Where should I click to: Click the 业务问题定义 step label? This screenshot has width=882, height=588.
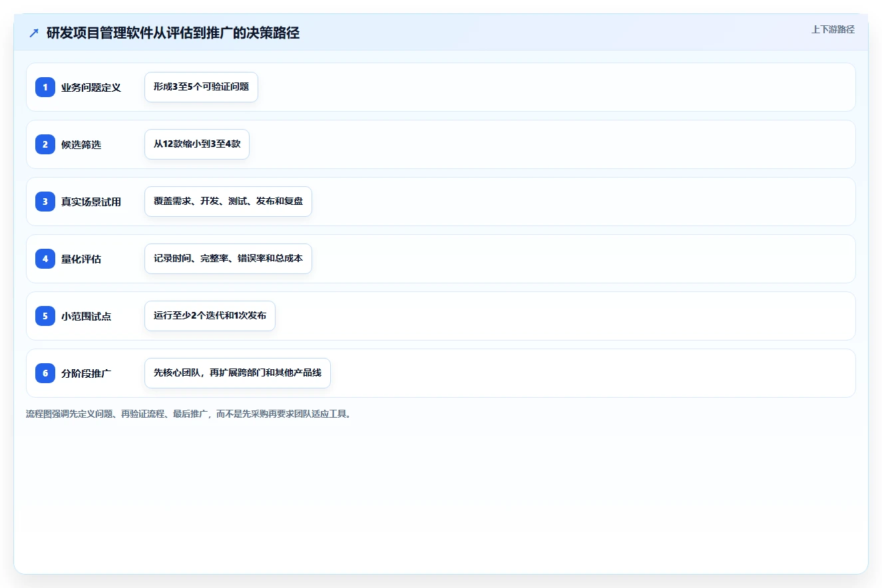coord(91,87)
